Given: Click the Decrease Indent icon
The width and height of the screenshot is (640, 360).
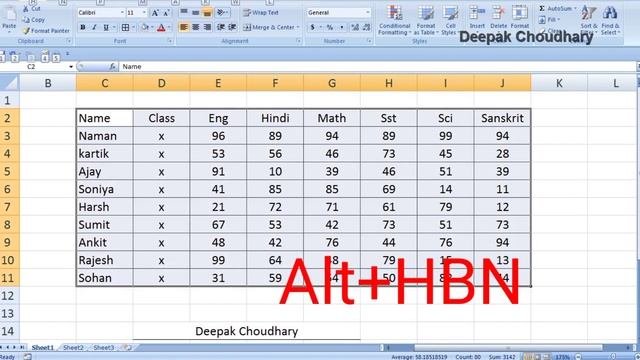Looking at the screenshot, I should [x=221, y=27].
